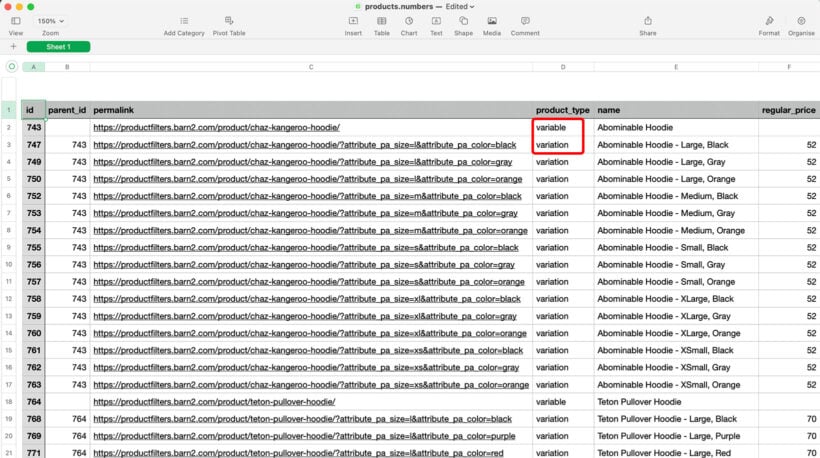Viewport: 820px width, 458px height.
Task: Select 'Abominable Hoodie - Large, Gray' cell
Action: [676, 162]
